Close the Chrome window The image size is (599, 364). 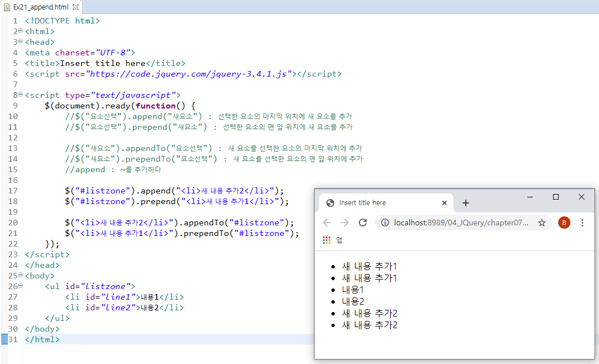coord(582,197)
